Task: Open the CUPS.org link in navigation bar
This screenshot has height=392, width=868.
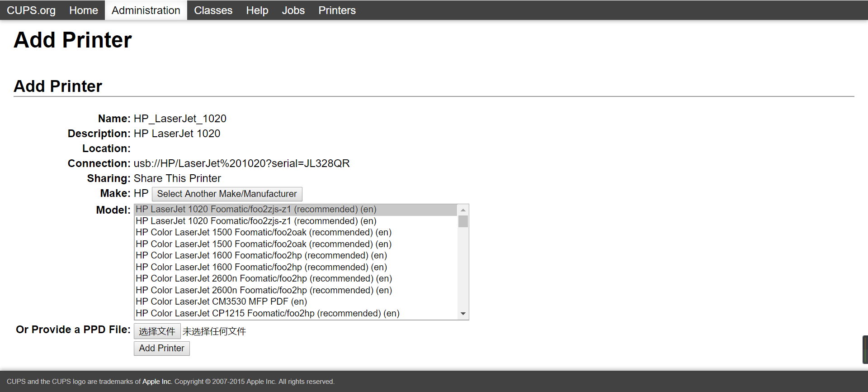Action: click(31, 10)
